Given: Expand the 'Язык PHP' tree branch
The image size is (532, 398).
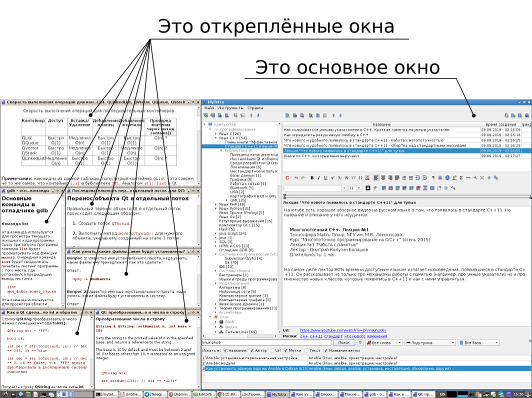Looking at the screenshot, I should point(216,205).
